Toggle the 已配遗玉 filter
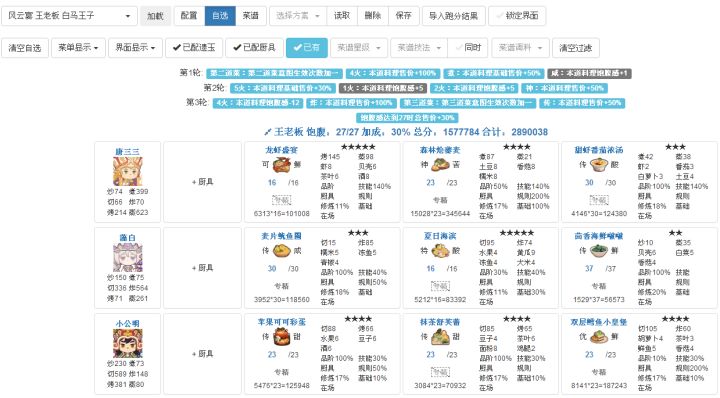The width and height of the screenshot is (720, 398). point(194,48)
